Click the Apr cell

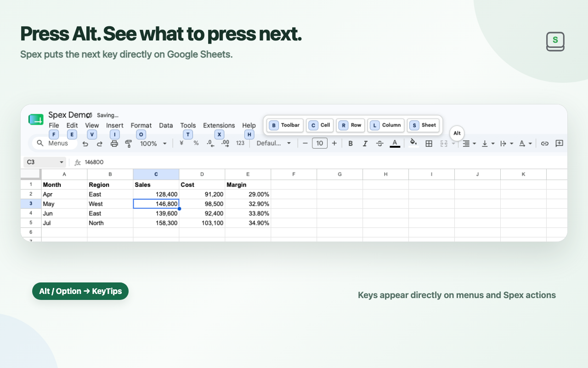pyautogui.click(x=64, y=194)
